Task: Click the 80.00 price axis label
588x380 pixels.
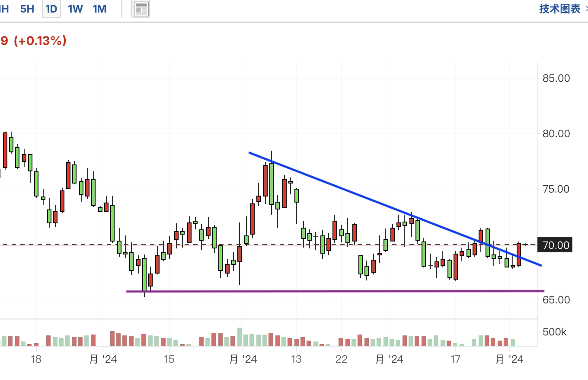Action: click(556, 134)
